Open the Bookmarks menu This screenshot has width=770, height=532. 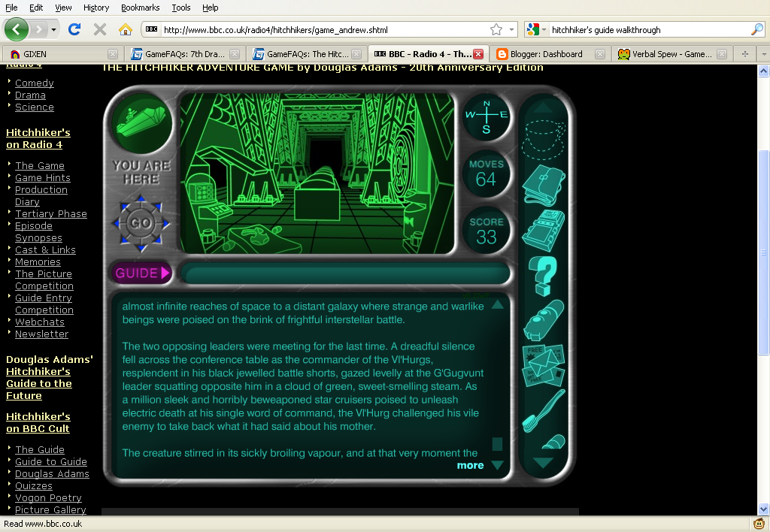(140, 8)
